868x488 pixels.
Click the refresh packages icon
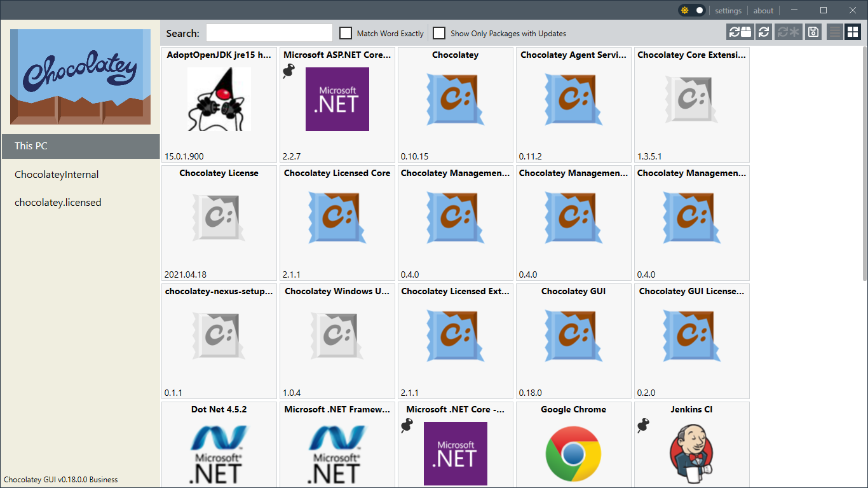[x=764, y=32]
